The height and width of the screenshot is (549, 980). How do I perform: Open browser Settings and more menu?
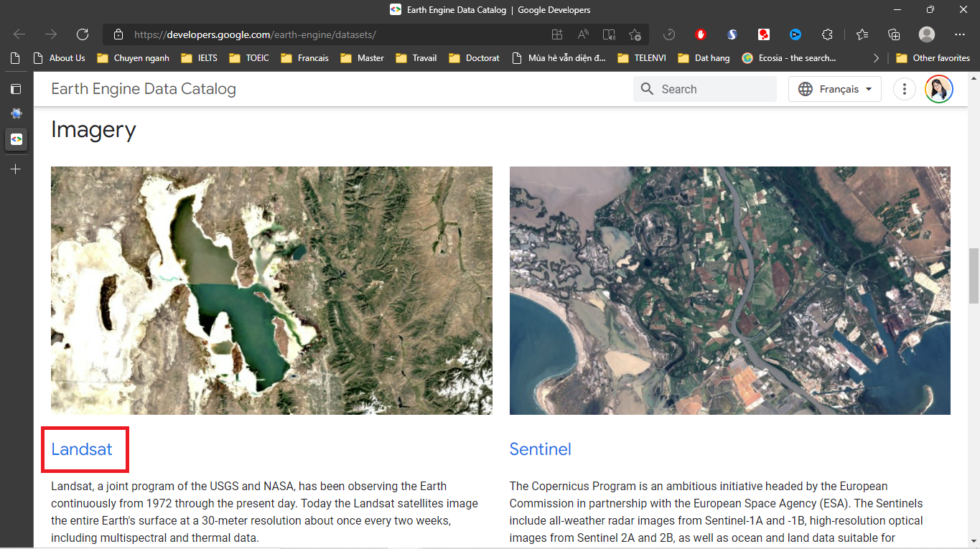(x=960, y=34)
